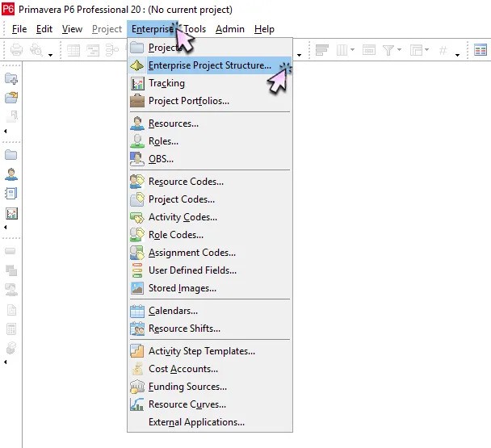This screenshot has height=448, width=491.
Task: Click the Bars toolbar icon
Action: point(322,50)
